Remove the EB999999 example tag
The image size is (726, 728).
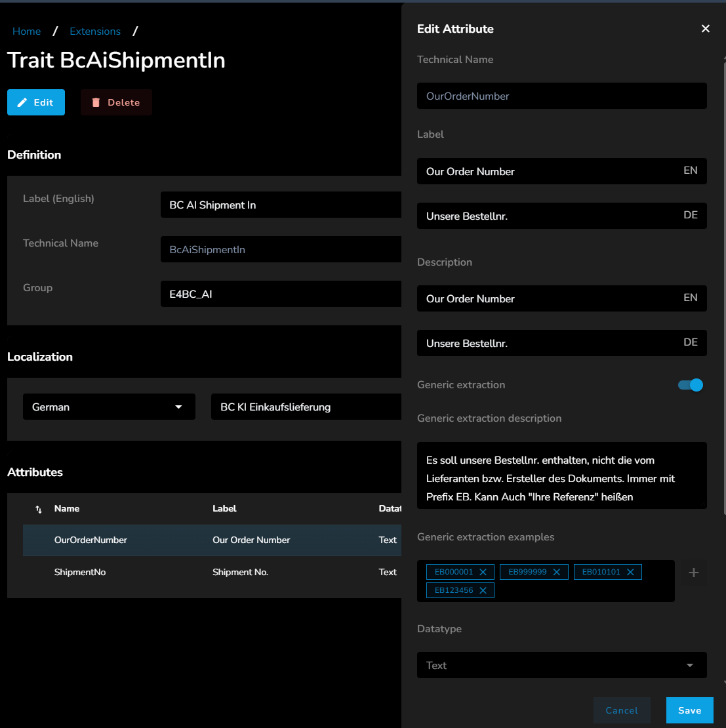556,572
